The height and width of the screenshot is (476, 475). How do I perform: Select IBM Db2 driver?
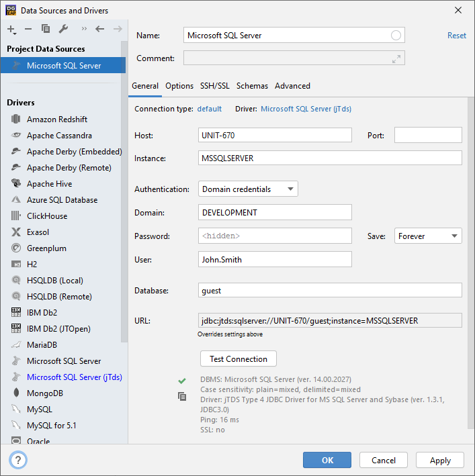click(x=63, y=312)
